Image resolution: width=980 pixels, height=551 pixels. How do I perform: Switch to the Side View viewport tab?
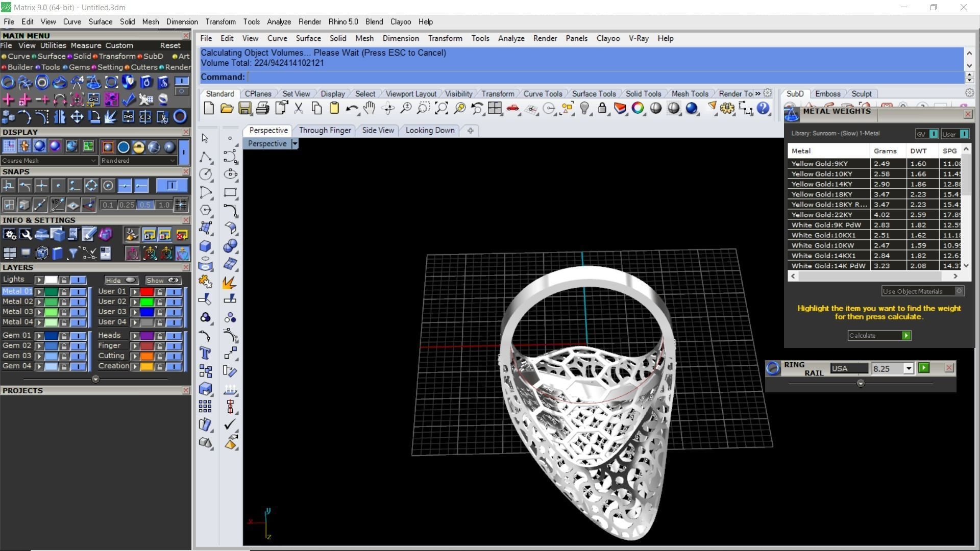pos(378,130)
